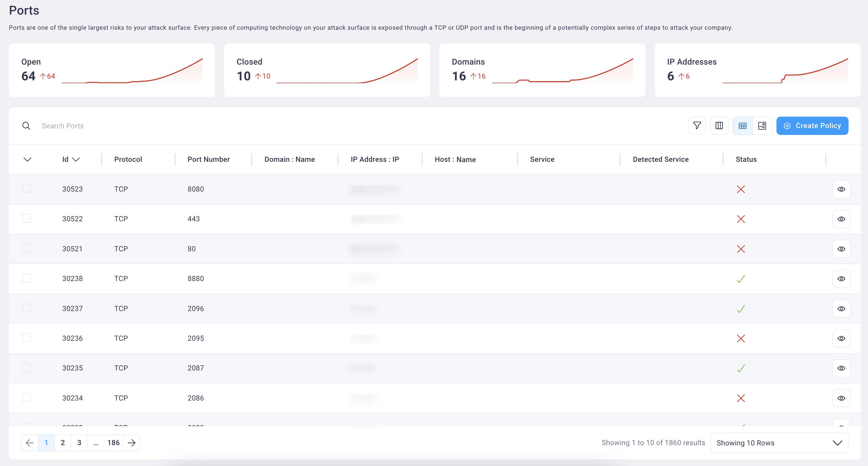This screenshot has width=868, height=466.
Task: Select checkbox for row 30235
Action: [26, 367]
